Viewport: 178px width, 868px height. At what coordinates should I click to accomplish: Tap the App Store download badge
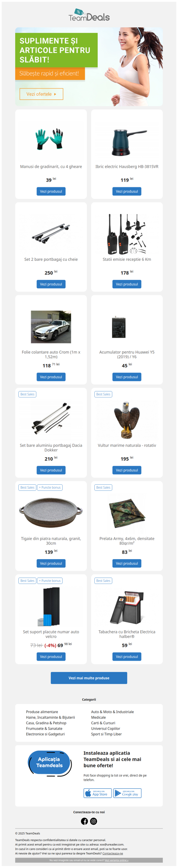97,793
